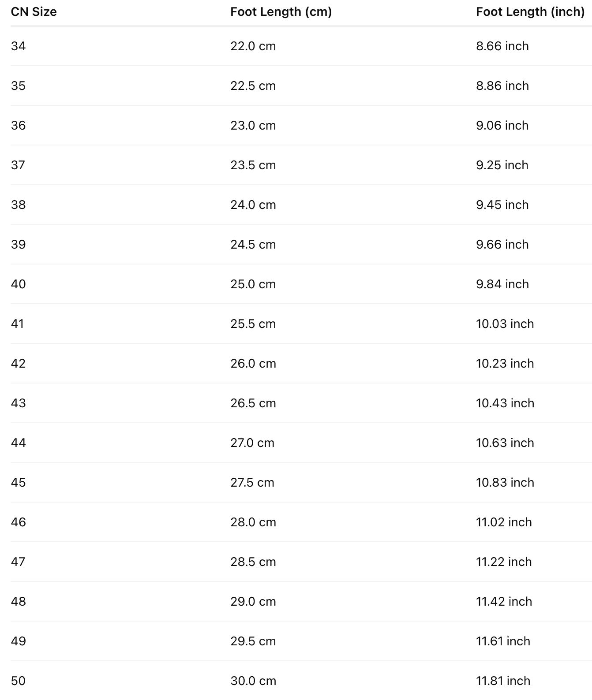Screen dimensions: 592x700
Task: Click the 9.06 inch value
Action: (502, 126)
